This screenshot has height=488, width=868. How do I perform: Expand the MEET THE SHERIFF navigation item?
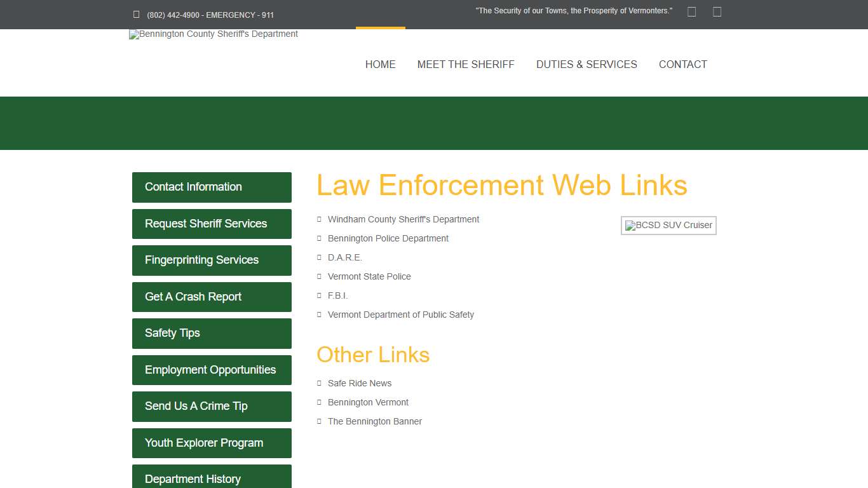pos(466,64)
